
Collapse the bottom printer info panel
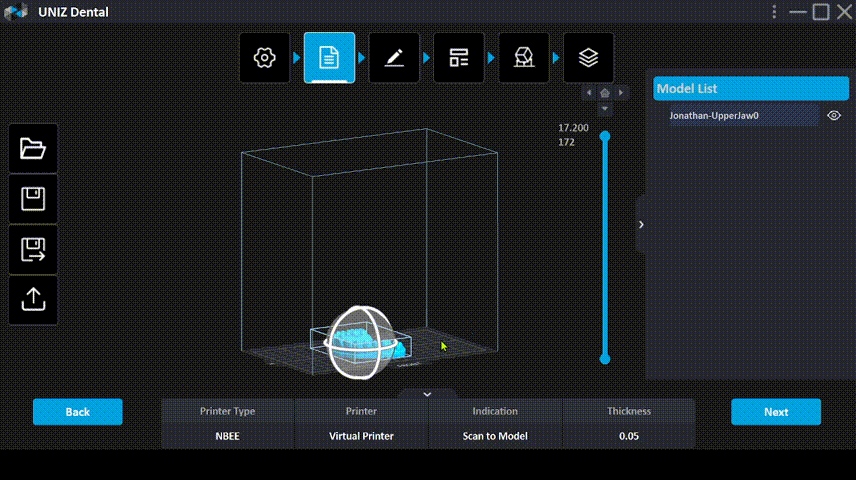[427, 394]
